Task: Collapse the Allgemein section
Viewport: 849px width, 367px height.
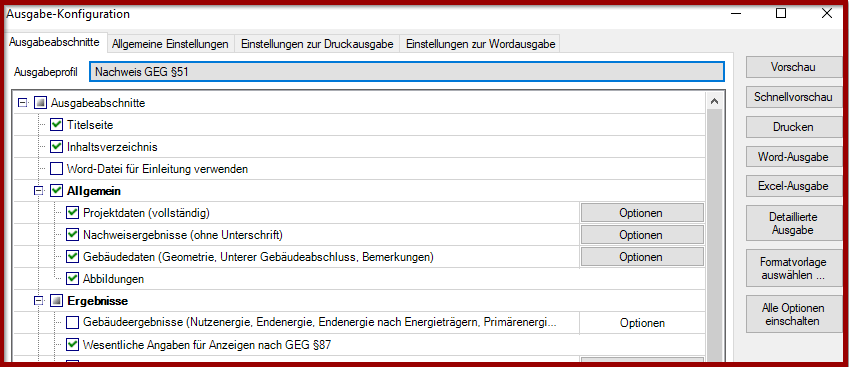Action: coord(39,191)
